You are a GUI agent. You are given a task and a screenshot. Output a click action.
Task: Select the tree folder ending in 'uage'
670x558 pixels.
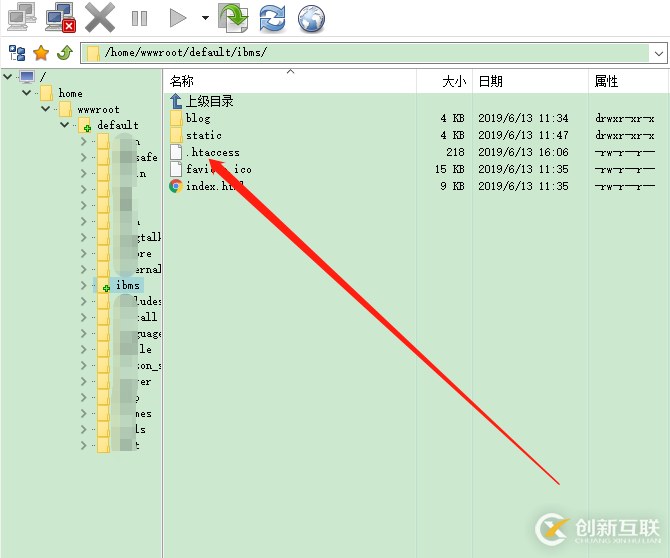[129, 334]
